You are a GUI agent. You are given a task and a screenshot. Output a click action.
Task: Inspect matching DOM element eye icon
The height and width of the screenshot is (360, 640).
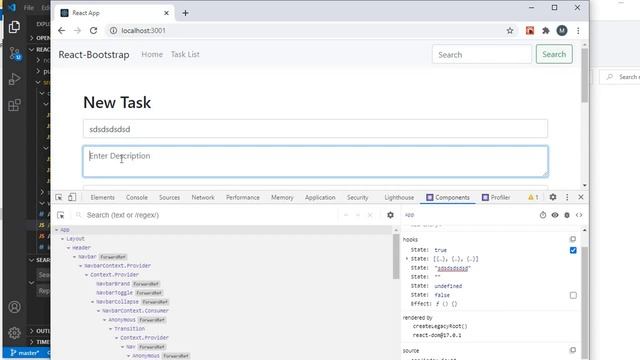(555, 215)
